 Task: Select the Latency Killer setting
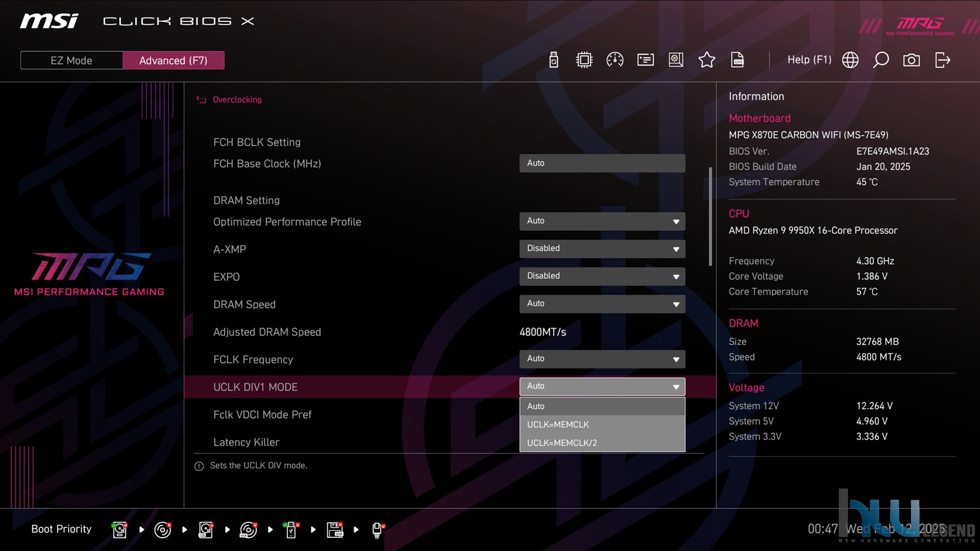pyautogui.click(x=246, y=442)
